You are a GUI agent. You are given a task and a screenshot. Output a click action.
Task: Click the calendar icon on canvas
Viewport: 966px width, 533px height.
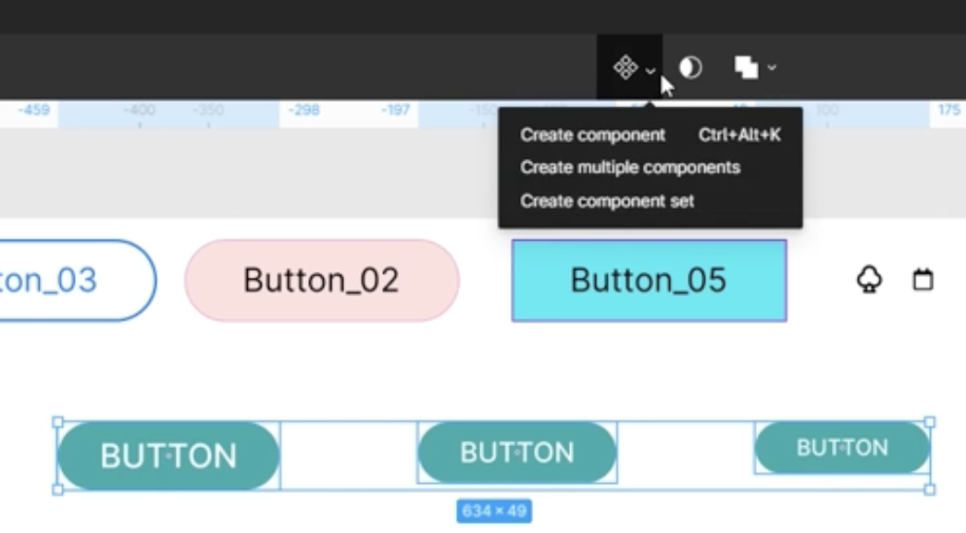[922, 279]
